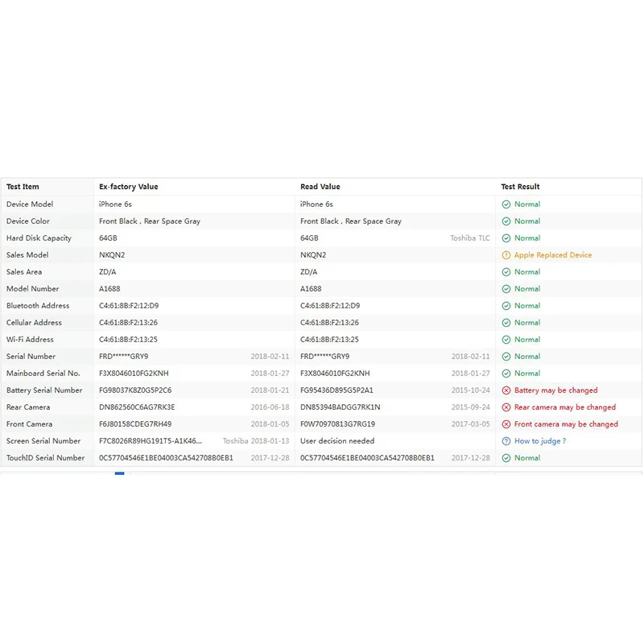Click the red X icon for Battery Serial Number
644x644 pixels.
click(506, 390)
